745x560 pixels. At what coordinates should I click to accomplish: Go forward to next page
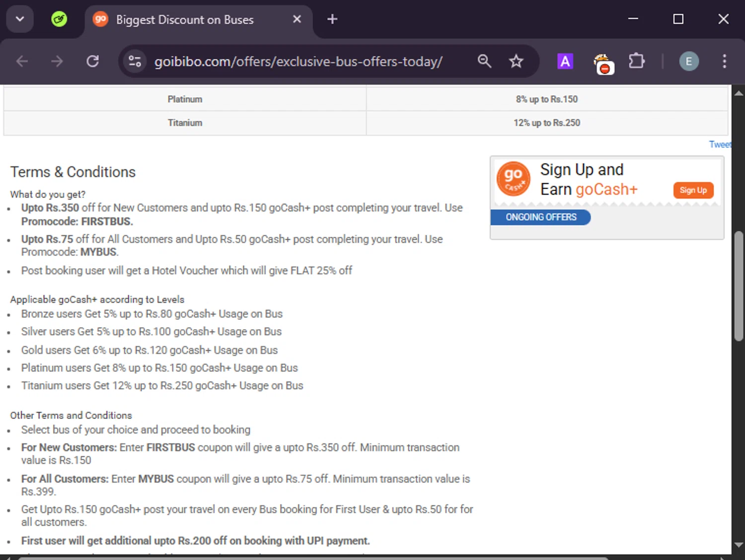click(x=57, y=62)
